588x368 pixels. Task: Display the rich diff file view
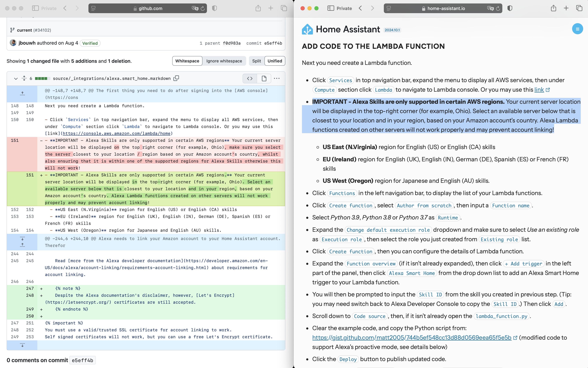click(x=264, y=78)
